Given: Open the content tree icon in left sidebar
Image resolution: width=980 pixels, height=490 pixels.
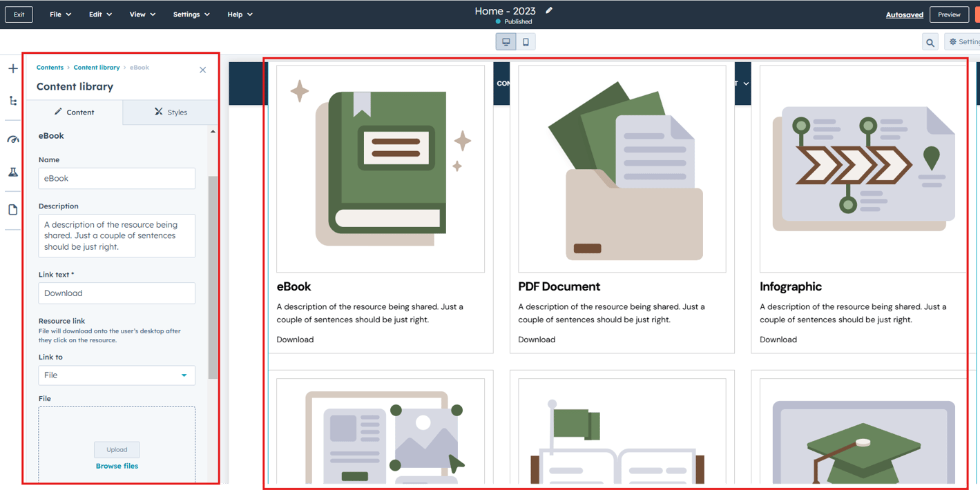Looking at the screenshot, I should pyautogui.click(x=12, y=101).
